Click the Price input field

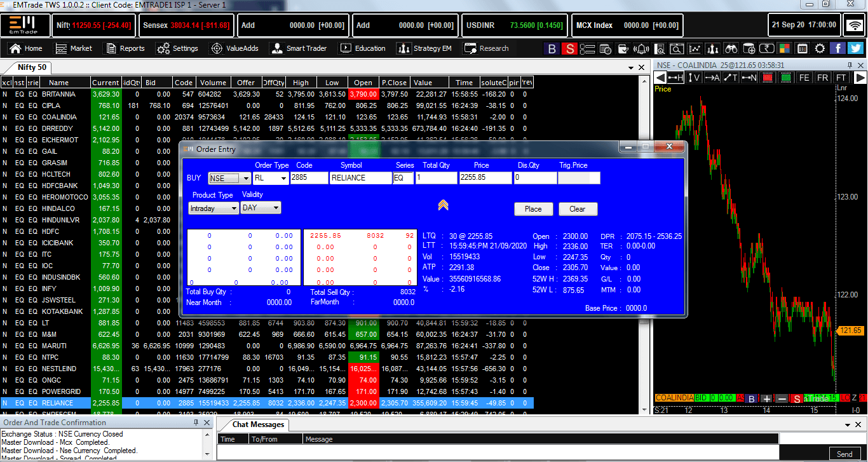pyautogui.click(x=485, y=178)
